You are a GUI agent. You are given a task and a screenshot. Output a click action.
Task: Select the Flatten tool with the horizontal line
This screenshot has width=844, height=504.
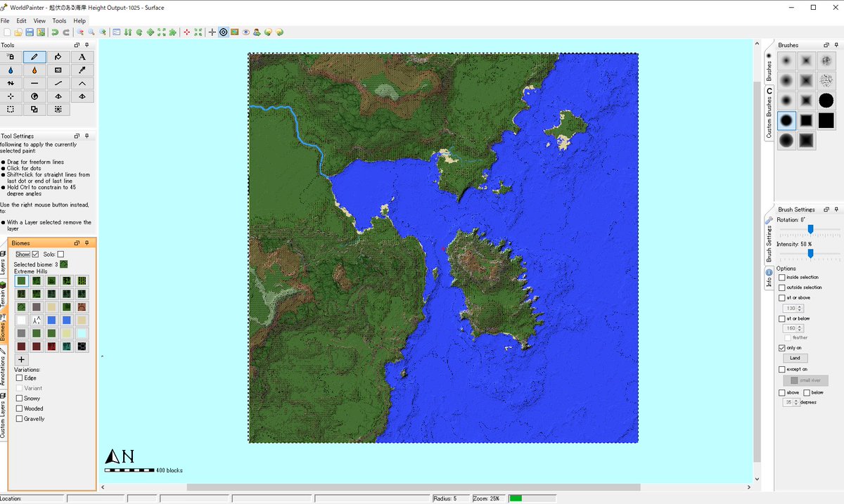click(x=34, y=83)
